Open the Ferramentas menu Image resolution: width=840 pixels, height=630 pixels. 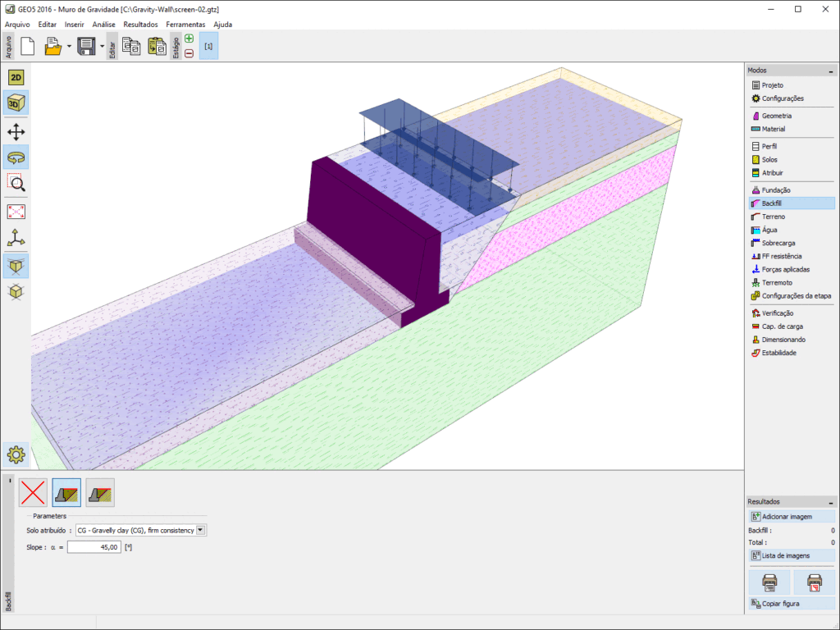coord(185,25)
